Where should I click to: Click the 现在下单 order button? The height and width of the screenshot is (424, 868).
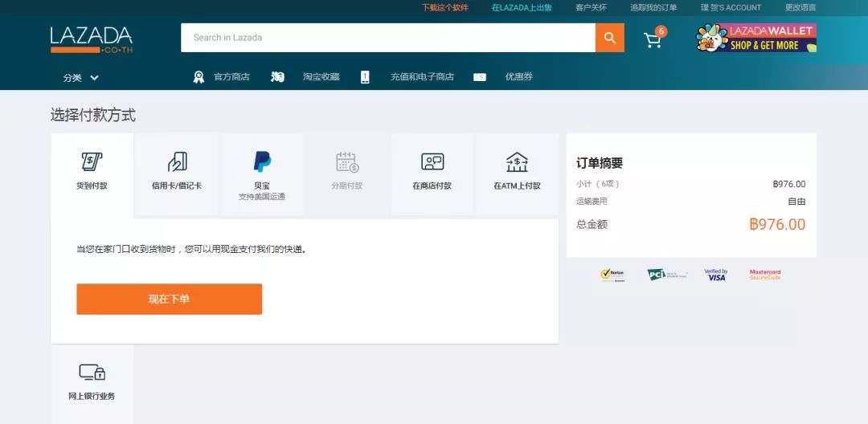coord(170,299)
